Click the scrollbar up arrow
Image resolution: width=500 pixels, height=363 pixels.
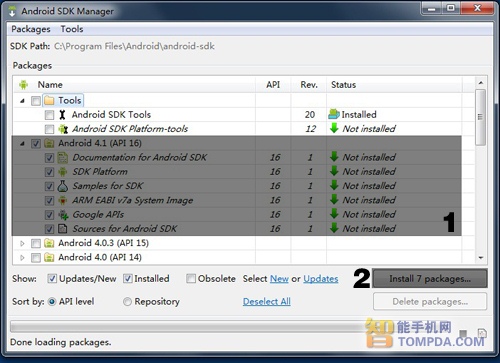pos(480,83)
